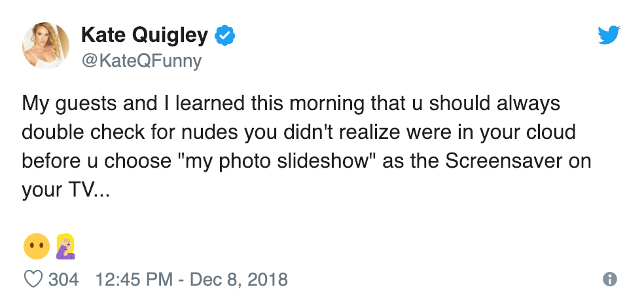Click the tweet's opening words "My guests"
Screen dimensions: 644x304
pos(63,105)
